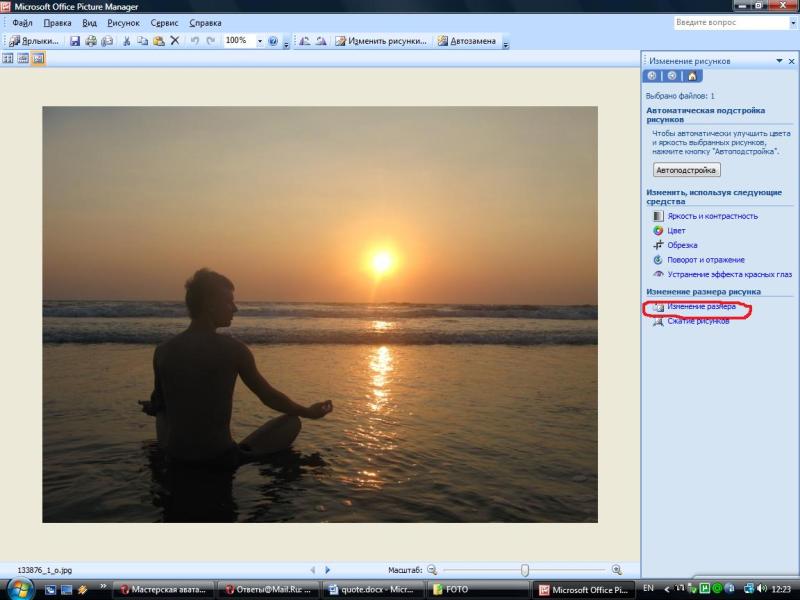Expand the standard toolbar options arrow

(x=286, y=43)
